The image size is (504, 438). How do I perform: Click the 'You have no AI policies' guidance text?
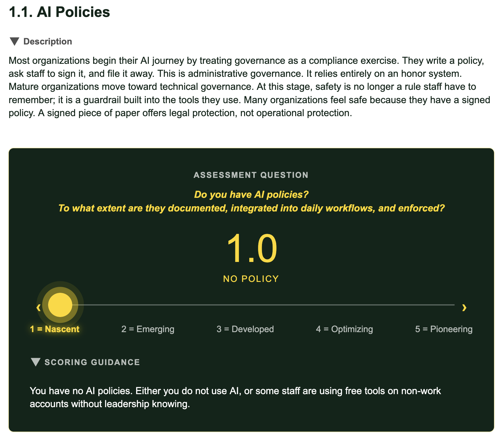pyautogui.click(x=235, y=397)
